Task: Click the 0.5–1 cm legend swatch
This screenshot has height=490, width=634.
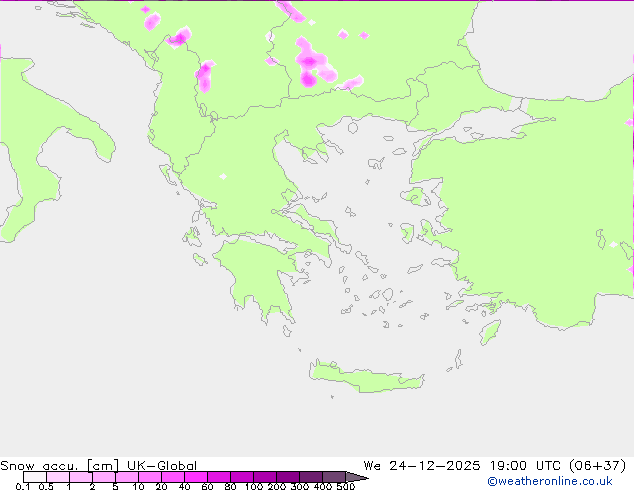Action: pyautogui.click(x=58, y=477)
